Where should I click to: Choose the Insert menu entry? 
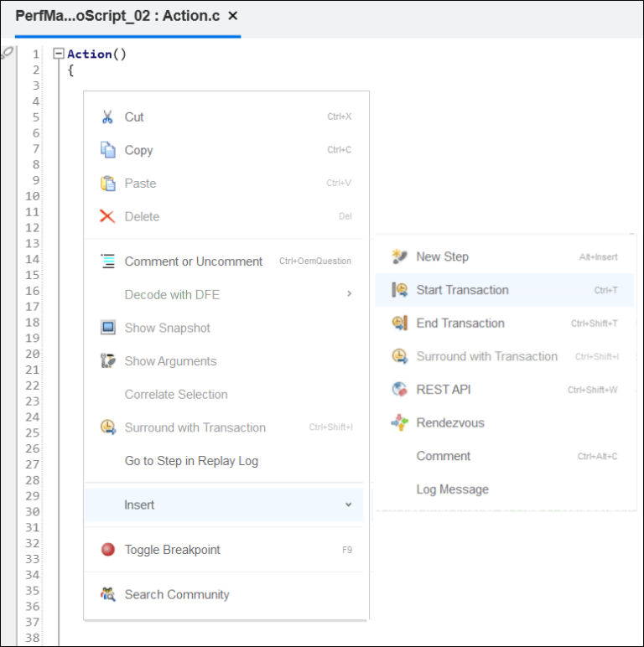point(139,505)
